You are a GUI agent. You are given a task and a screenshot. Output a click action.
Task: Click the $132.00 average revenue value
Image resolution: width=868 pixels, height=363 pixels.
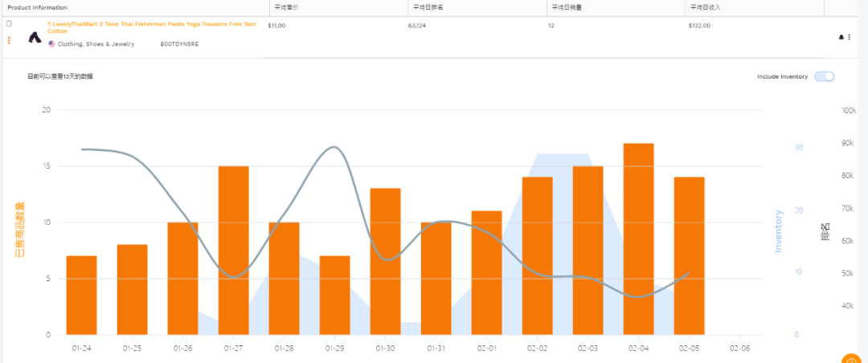pos(700,26)
